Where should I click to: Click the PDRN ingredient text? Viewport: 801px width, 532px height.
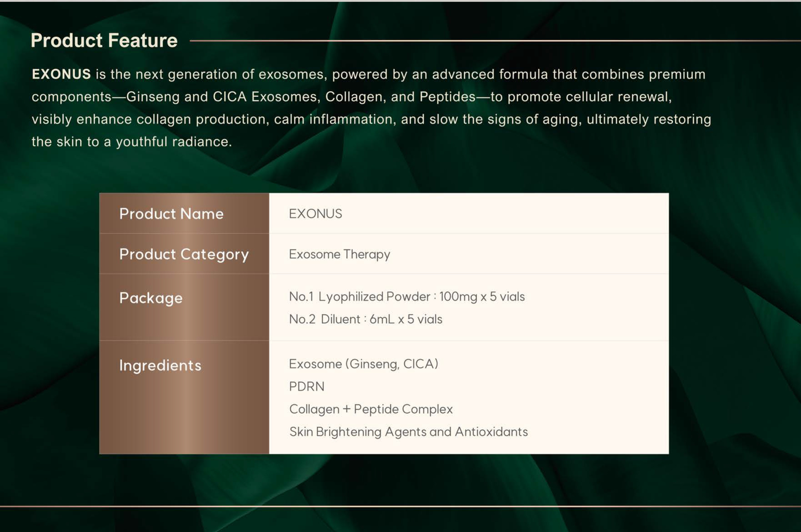[307, 386]
